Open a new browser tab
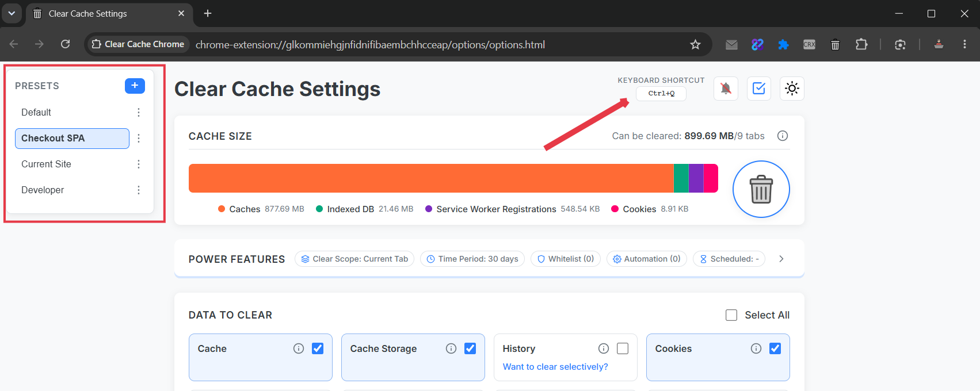The width and height of the screenshot is (980, 391). [x=208, y=13]
